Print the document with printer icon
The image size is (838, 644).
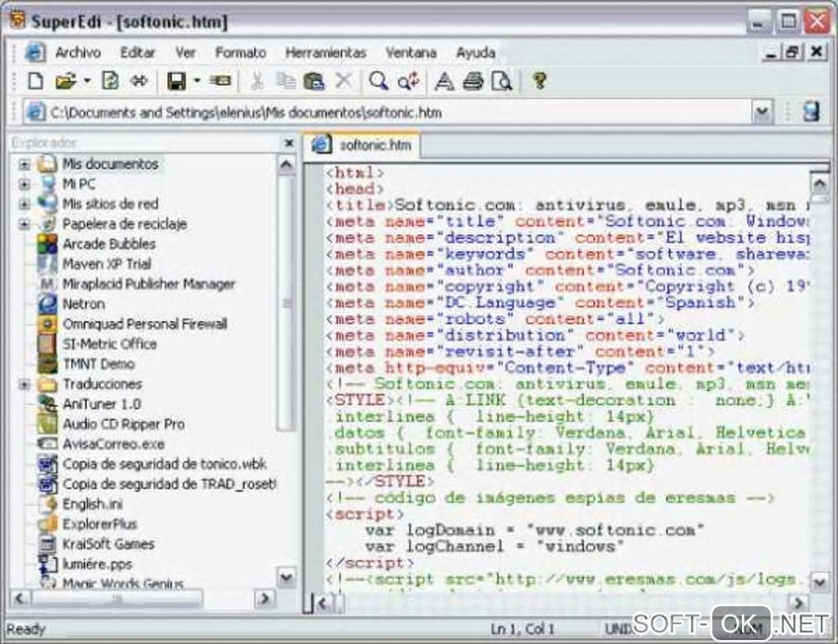point(473,81)
